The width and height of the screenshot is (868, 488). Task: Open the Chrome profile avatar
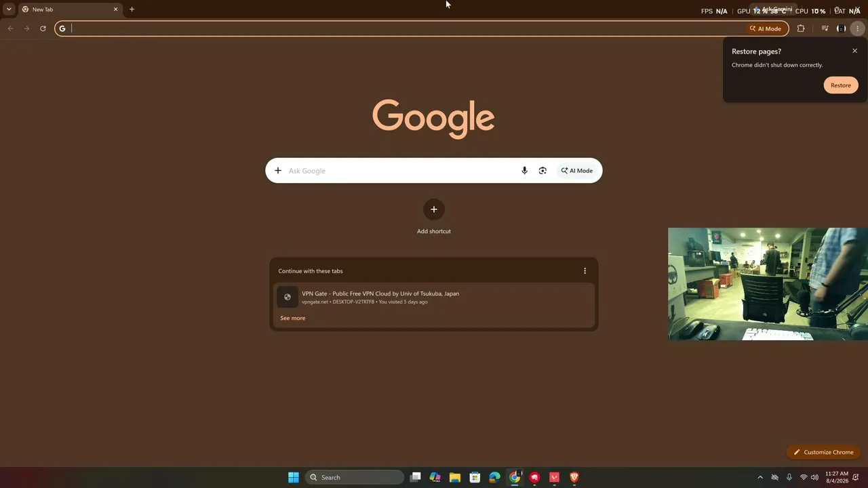point(842,28)
